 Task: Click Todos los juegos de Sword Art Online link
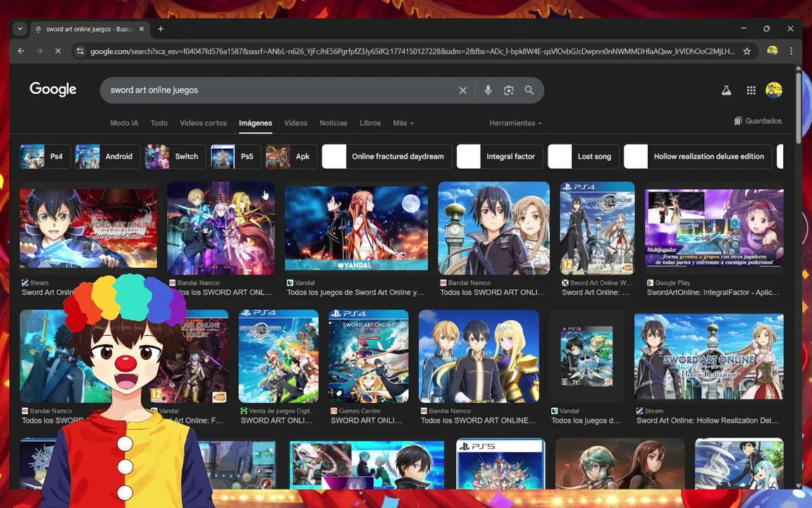[355, 292]
